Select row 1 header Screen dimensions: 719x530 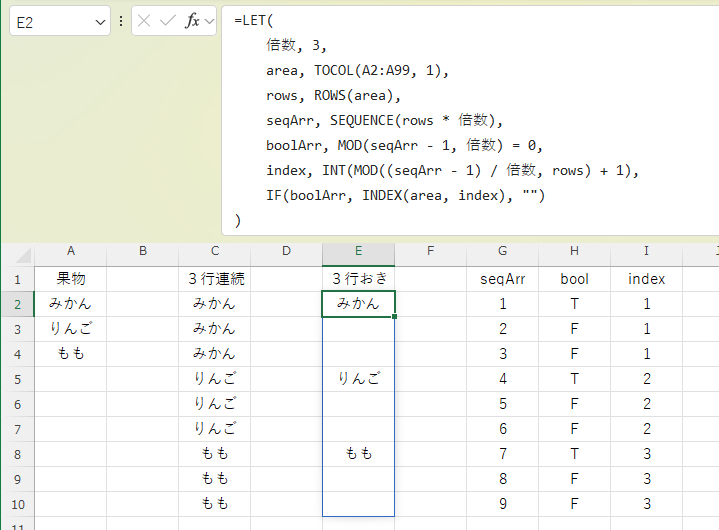(17, 279)
